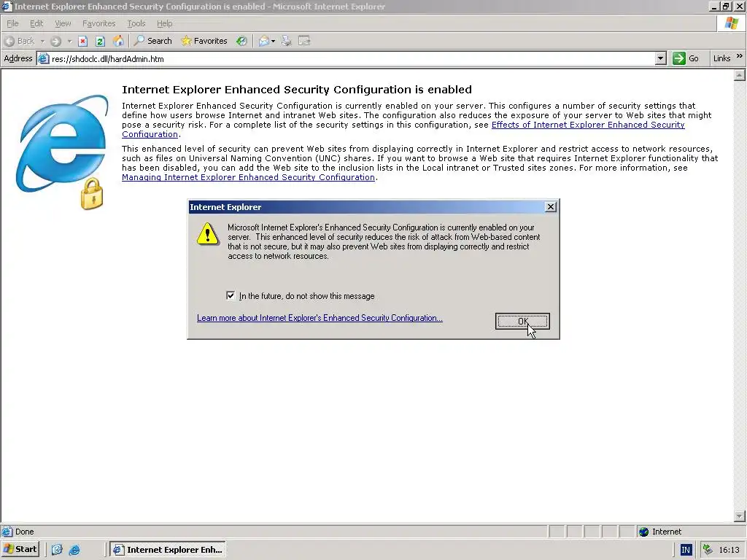Viewport: 747px width, 560px height.
Task: Click the page icon in address bar
Action: coord(43,58)
